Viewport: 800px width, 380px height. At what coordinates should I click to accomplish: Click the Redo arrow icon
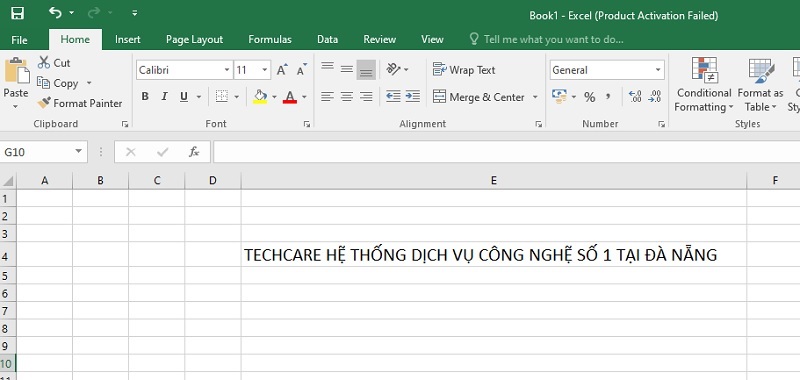[95, 13]
